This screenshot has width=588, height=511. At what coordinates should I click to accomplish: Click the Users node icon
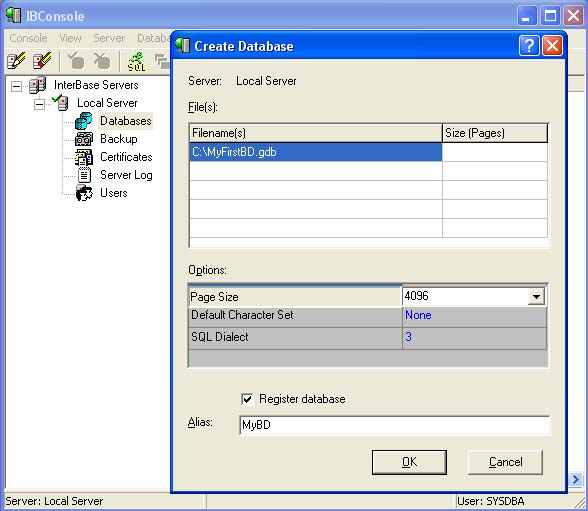pyautogui.click(x=84, y=193)
